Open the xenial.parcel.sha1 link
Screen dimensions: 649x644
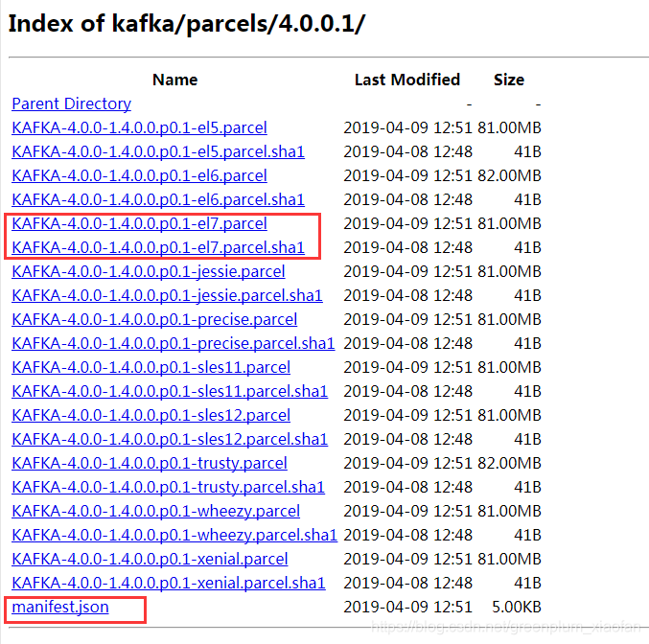coord(169,584)
